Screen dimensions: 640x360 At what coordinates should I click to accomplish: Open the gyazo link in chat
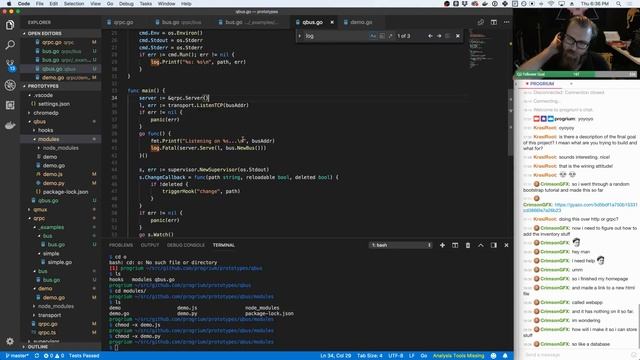click(580, 207)
